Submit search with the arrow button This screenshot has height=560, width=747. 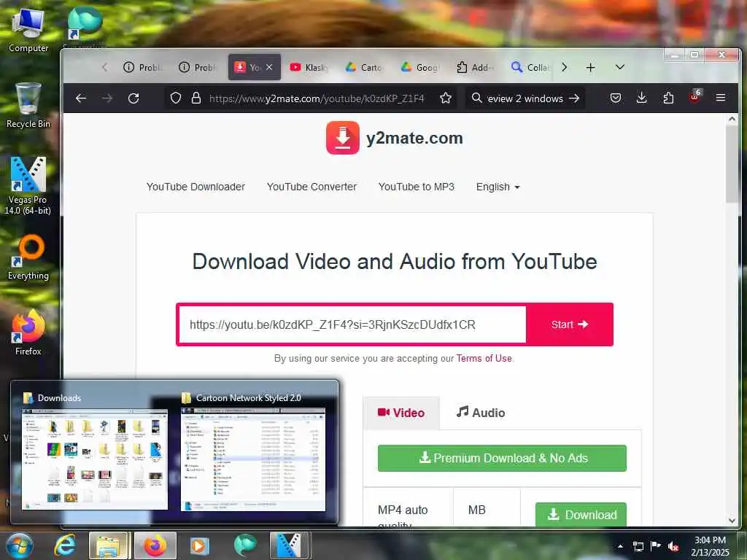(x=574, y=98)
